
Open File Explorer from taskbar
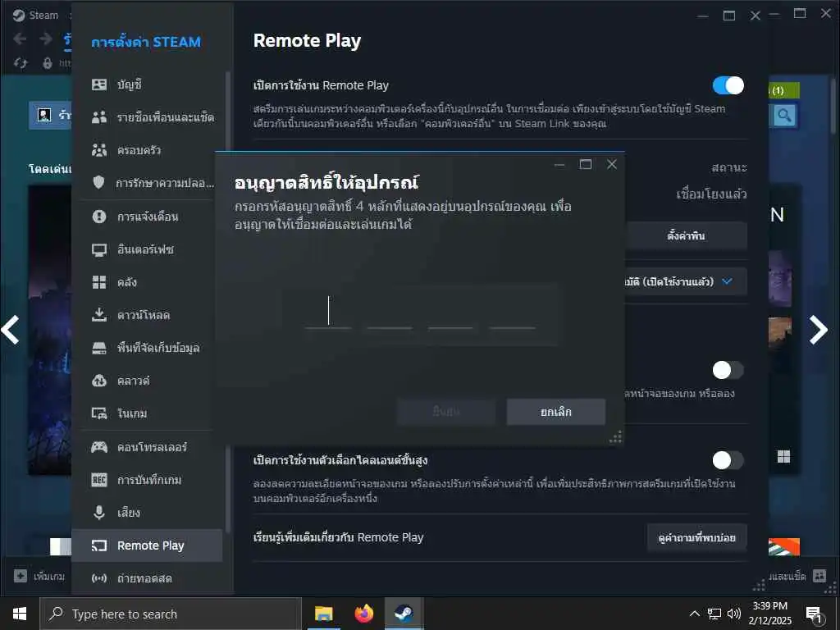coord(323,614)
